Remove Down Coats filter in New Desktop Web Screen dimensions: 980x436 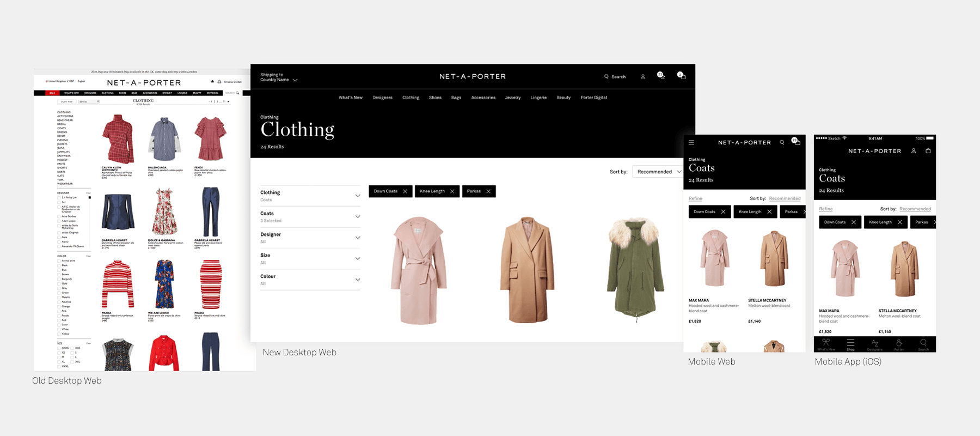coord(405,191)
